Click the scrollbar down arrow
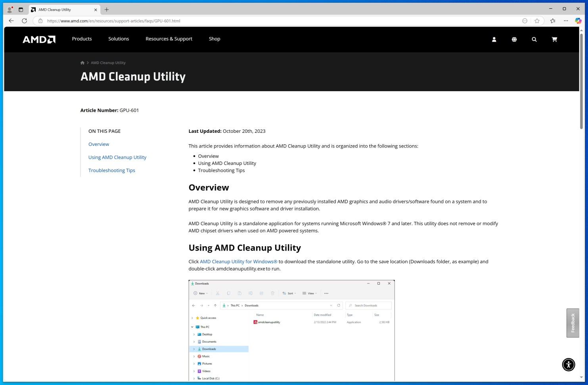 [581, 377]
